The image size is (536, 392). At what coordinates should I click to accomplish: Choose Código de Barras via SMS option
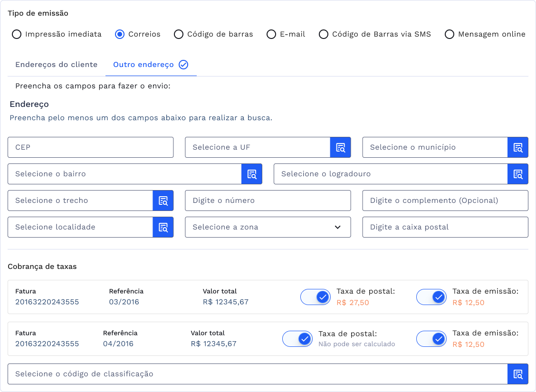tap(324, 34)
